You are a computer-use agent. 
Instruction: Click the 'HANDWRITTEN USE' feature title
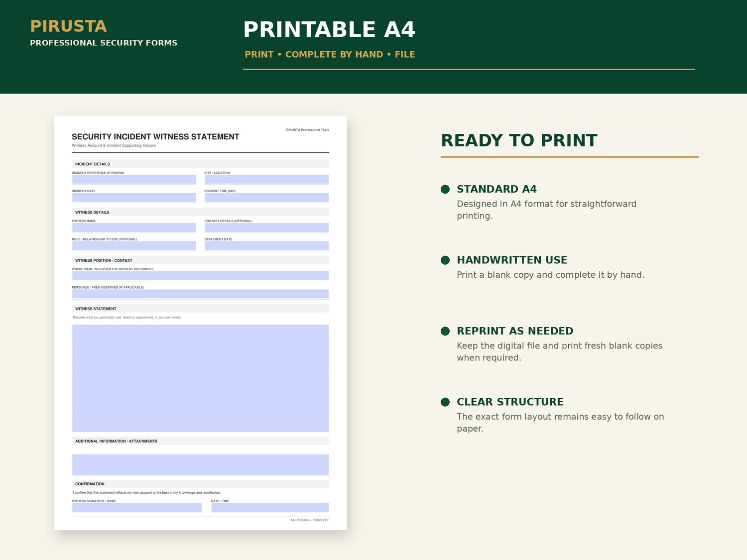click(512, 260)
